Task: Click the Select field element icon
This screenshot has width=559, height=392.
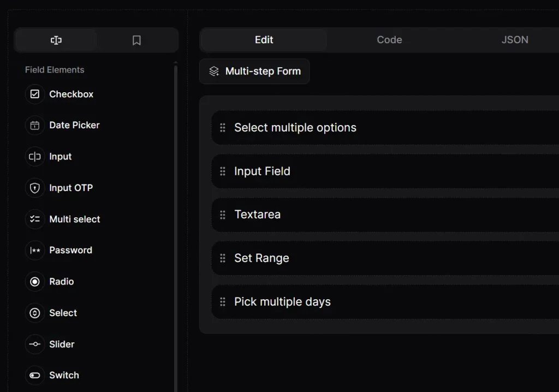Action: click(x=34, y=313)
